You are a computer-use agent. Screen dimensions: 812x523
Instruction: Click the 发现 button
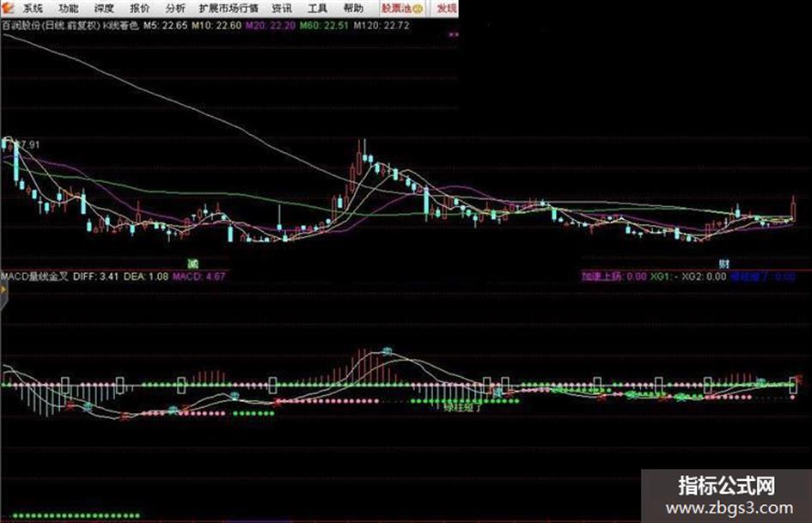447,9
